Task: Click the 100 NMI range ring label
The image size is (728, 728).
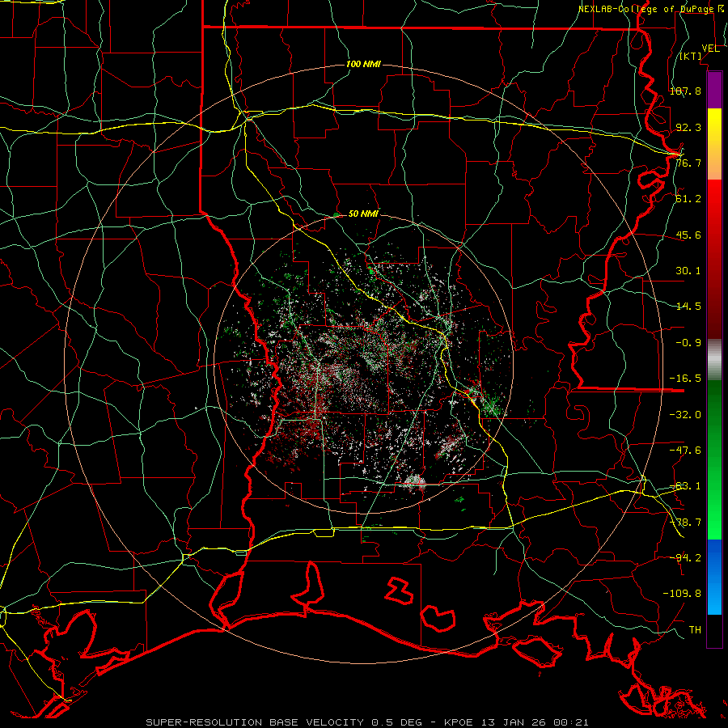Action: click(x=363, y=64)
